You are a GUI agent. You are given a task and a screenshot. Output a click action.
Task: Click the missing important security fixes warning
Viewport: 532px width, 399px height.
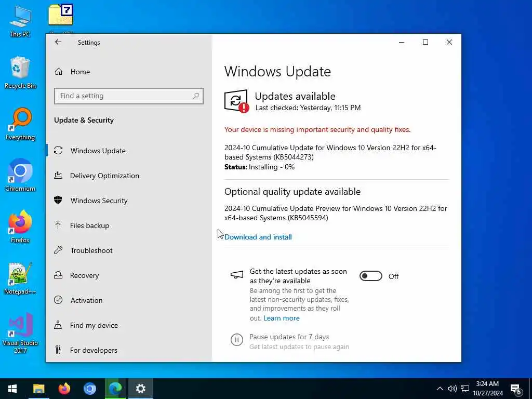[317, 129]
